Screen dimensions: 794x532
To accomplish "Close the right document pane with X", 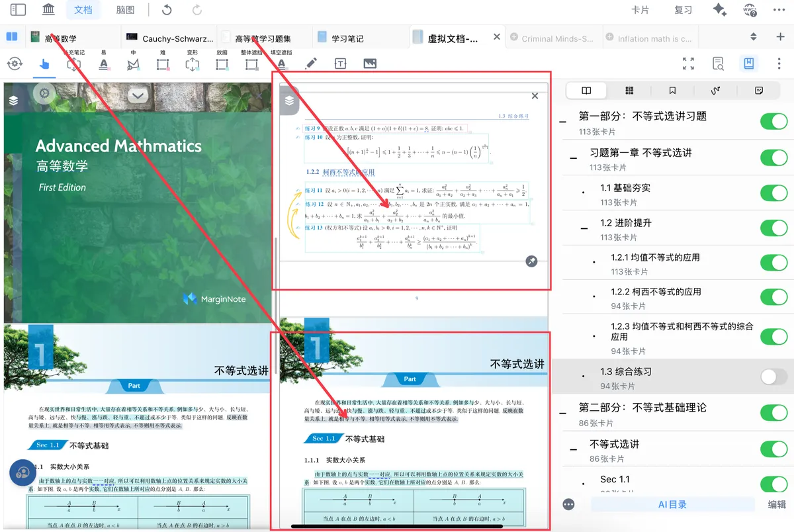I will click(535, 96).
